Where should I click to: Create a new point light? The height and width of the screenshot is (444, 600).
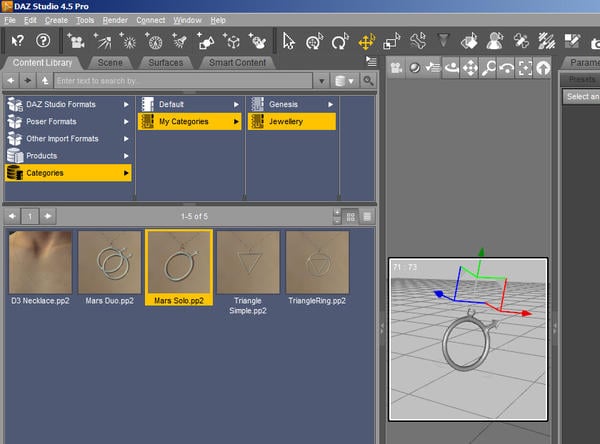point(128,41)
